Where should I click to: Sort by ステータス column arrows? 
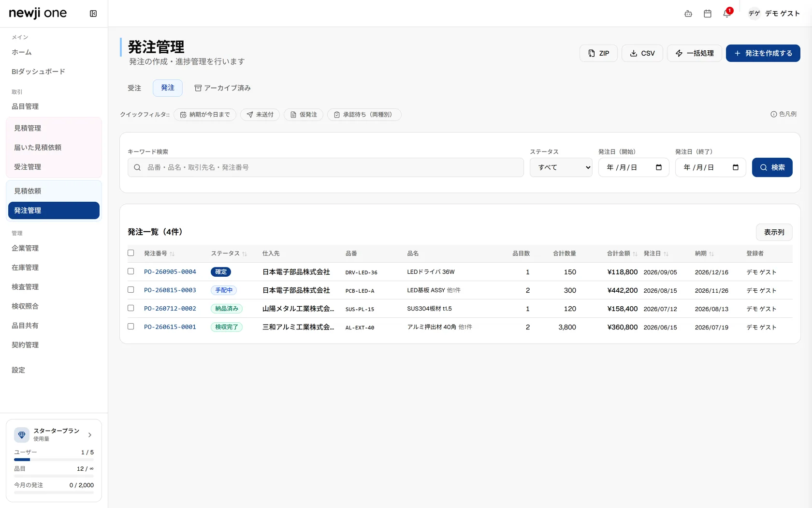pos(245,254)
